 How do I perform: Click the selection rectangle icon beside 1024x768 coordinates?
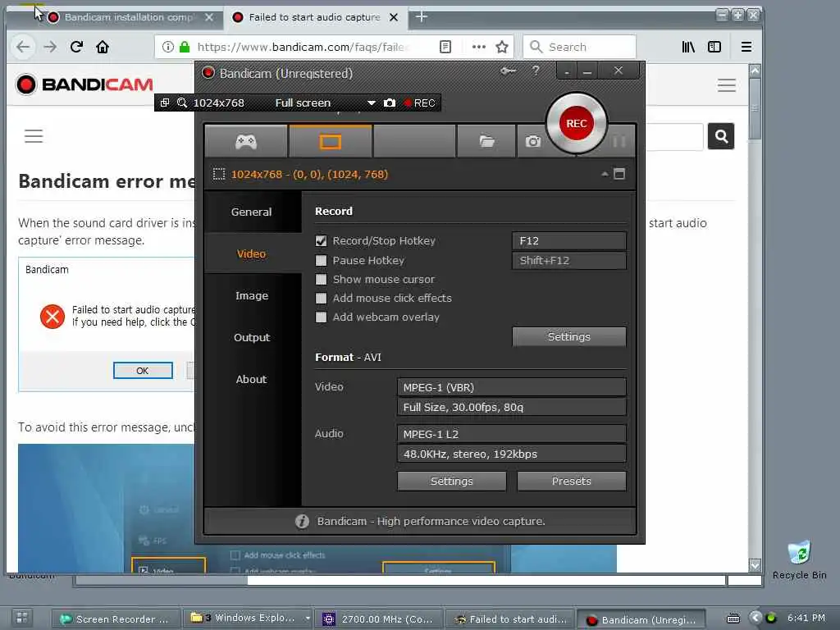point(218,174)
